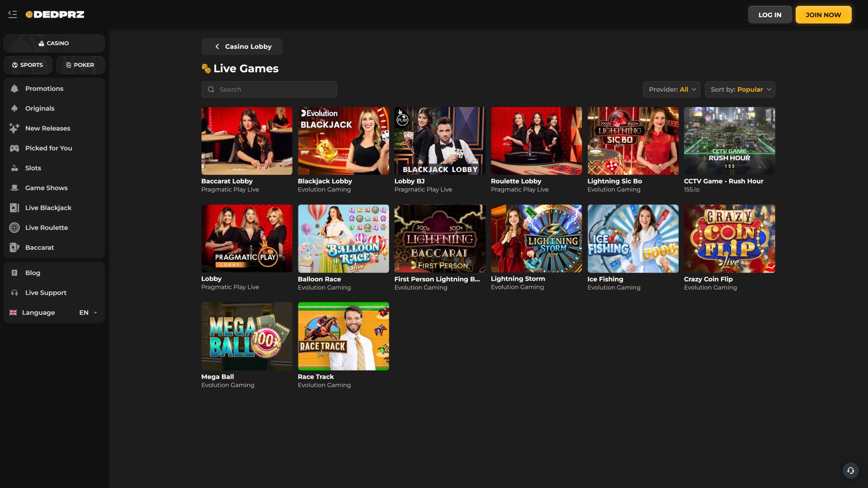The image size is (868, 488).
Task: Open the Balloon Race game thumbnail
Action: coord(344,239)
